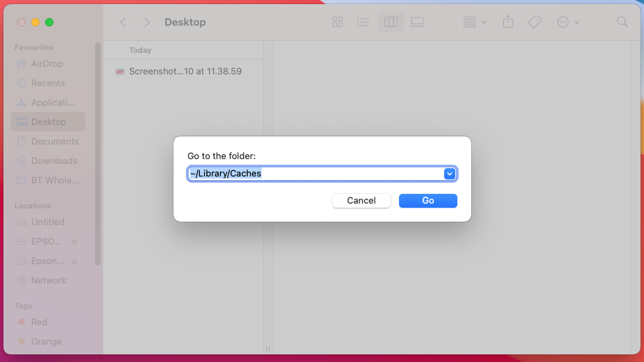644x362 pixels.
Task: Click the column resize handle at bottom
Action: [x=268, y=349]
